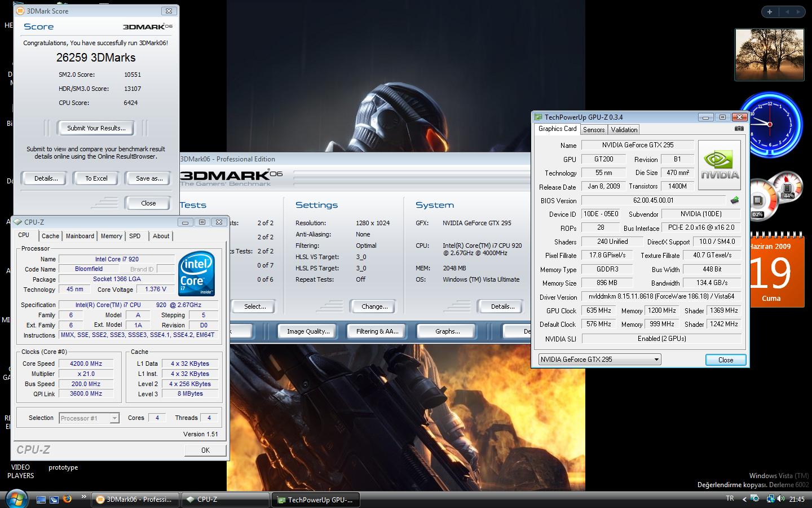The height and width of the screenshot is (508, 812).
Task: Open the Windows Start orb
Action: (16, 499)
